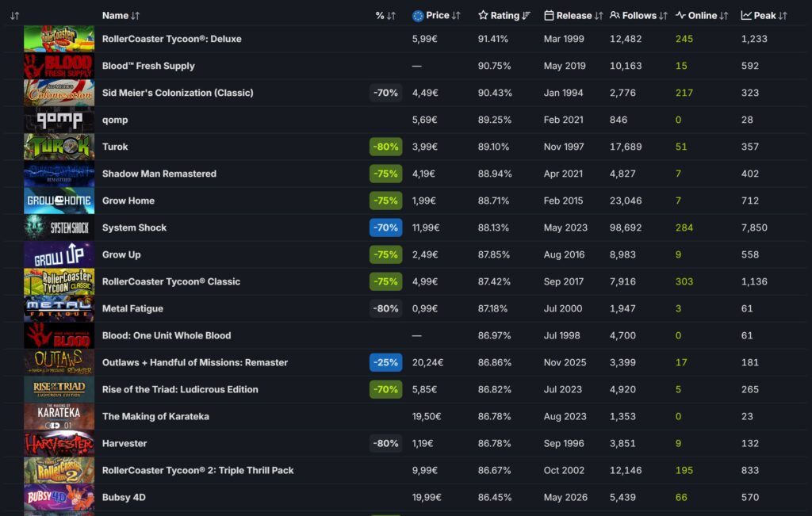
Task: Select RollerCoaster Tycoon Deluxe rating 91.41%
Action: (493, 39)
